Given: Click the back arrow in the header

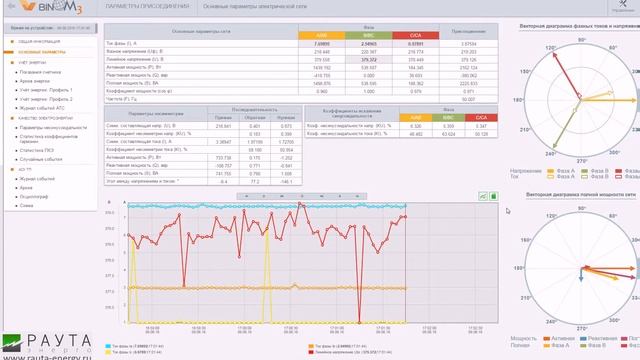Looking at the screenshot, I should click(11, 6).
